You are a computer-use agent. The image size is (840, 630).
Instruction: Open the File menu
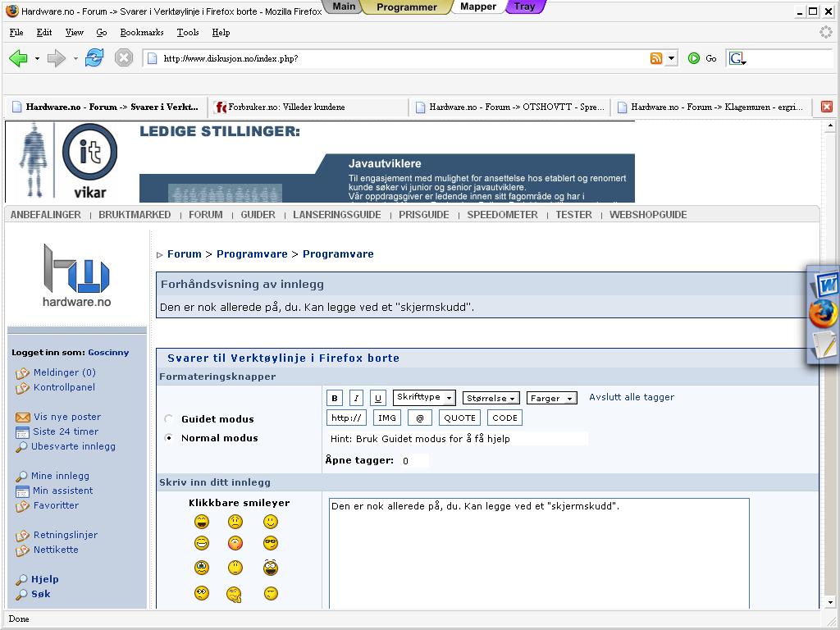[x=16, y=32]
